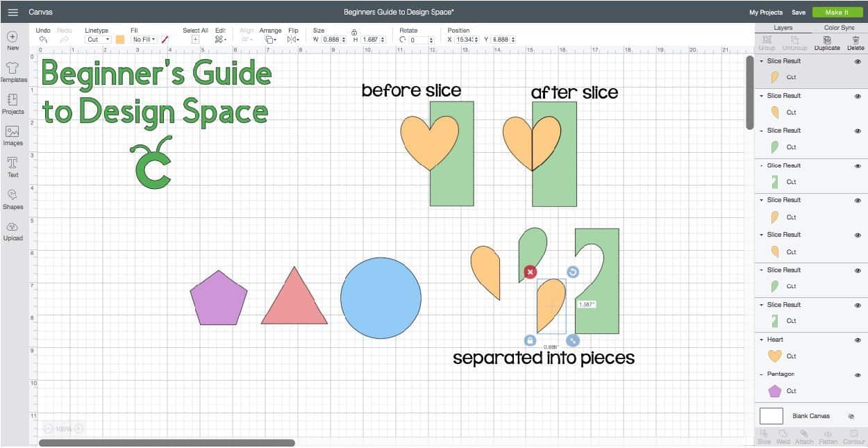Open the Linetype Cut dropdown
Viewport: 868px width, 448px height.
98,40
